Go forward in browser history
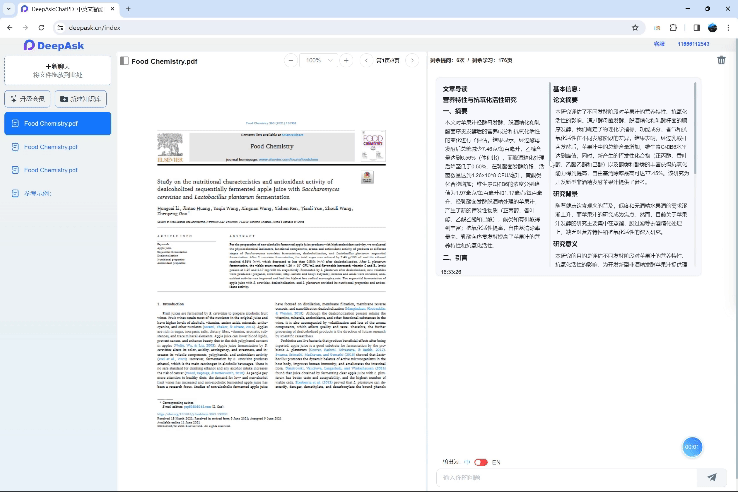The image size is (738, 492). pos(25,28)
